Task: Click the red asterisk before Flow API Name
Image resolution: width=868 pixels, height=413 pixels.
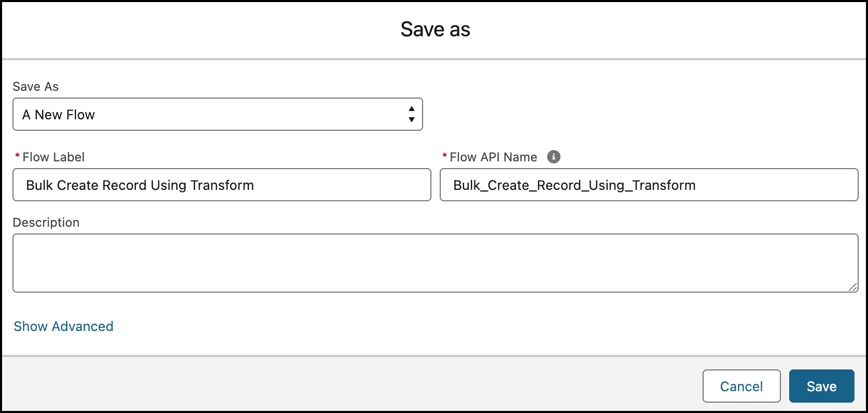Action: pyautogui.click(x=444, y=156)
